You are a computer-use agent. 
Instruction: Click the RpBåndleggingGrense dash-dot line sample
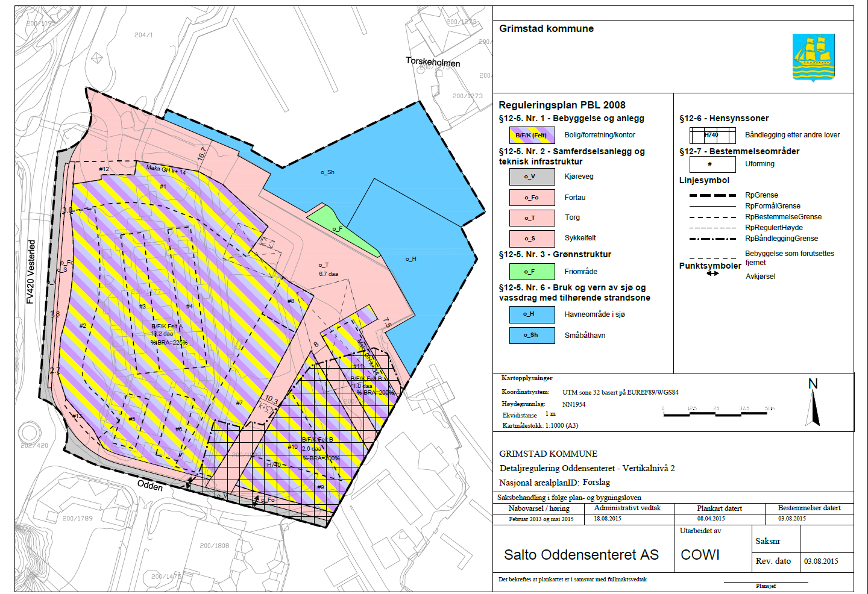712,239
